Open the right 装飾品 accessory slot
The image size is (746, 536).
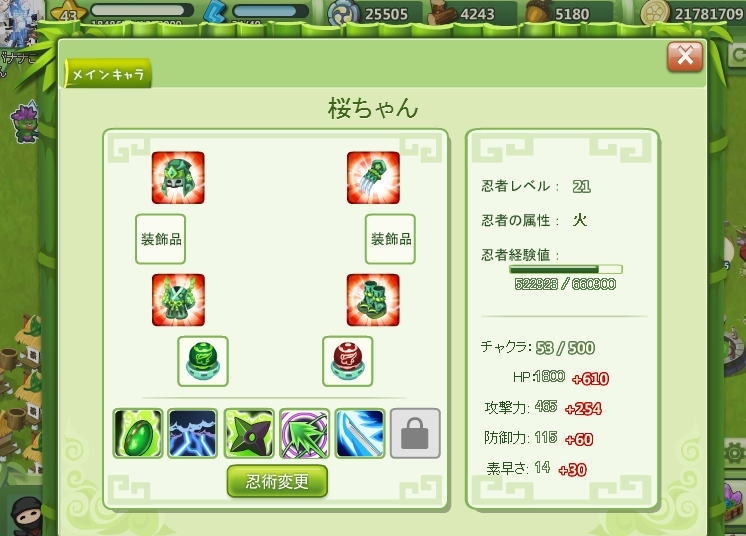pyautogui.click(x=390, y=239)
